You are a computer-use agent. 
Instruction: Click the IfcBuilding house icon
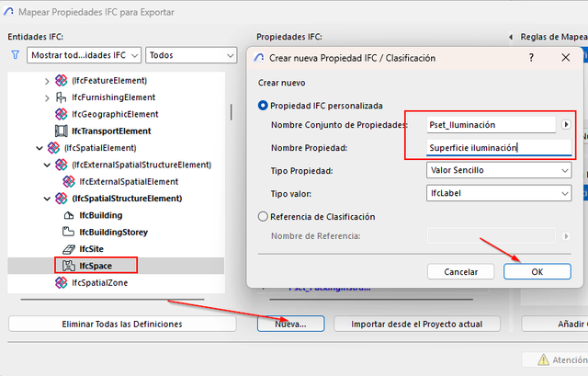(x=69, y=215)
